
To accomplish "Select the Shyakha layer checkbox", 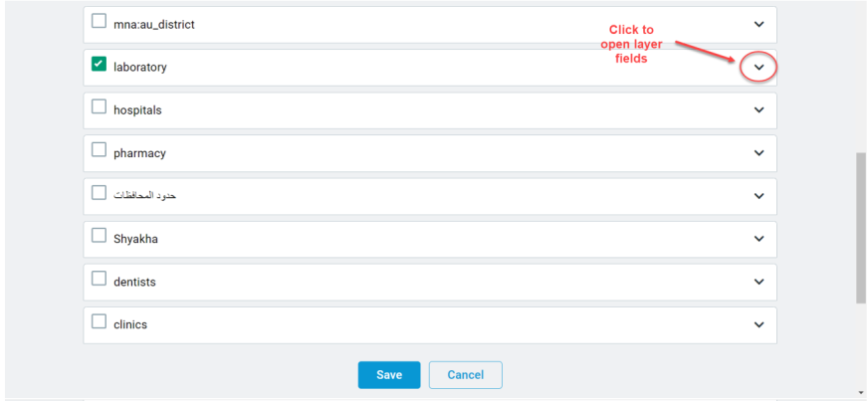I will point(99,236).
